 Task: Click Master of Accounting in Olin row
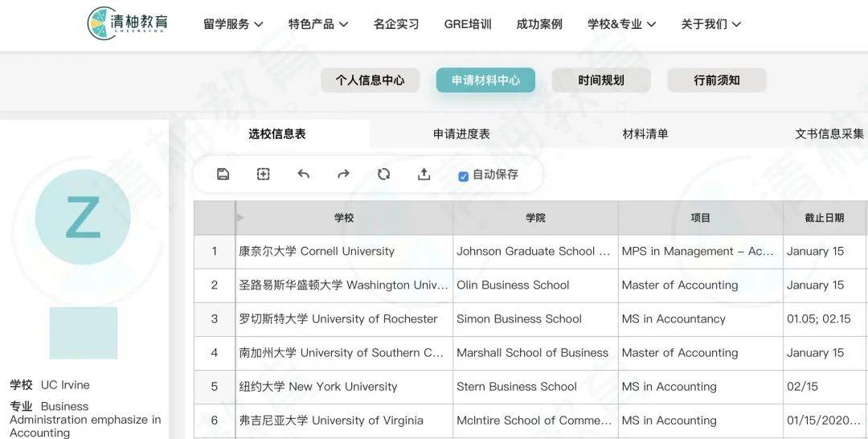(x=700, y=285)
